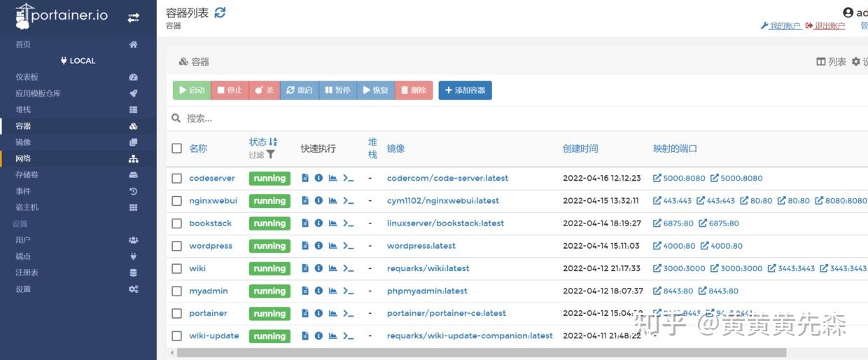Viewport: 868px width, 360px height.
Task: Open inspect icon for codeserver
Action: coord(318,179)
